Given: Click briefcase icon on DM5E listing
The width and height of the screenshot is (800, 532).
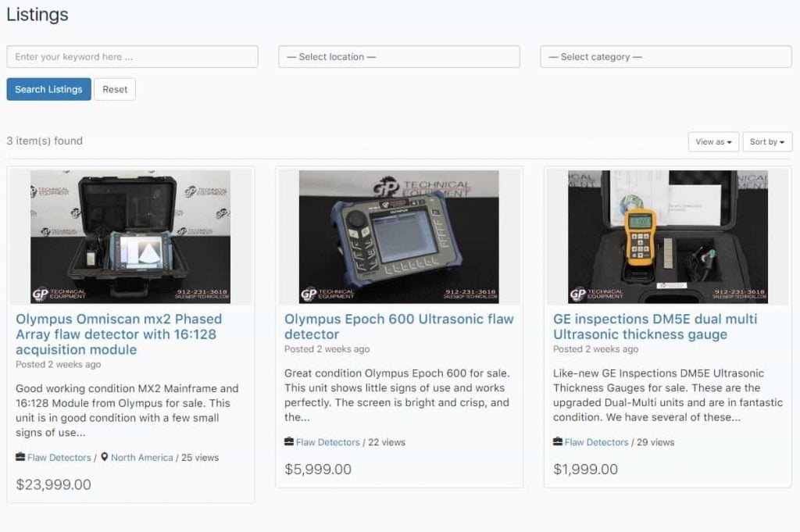Looking at the screenshot, I should (558, 441).
